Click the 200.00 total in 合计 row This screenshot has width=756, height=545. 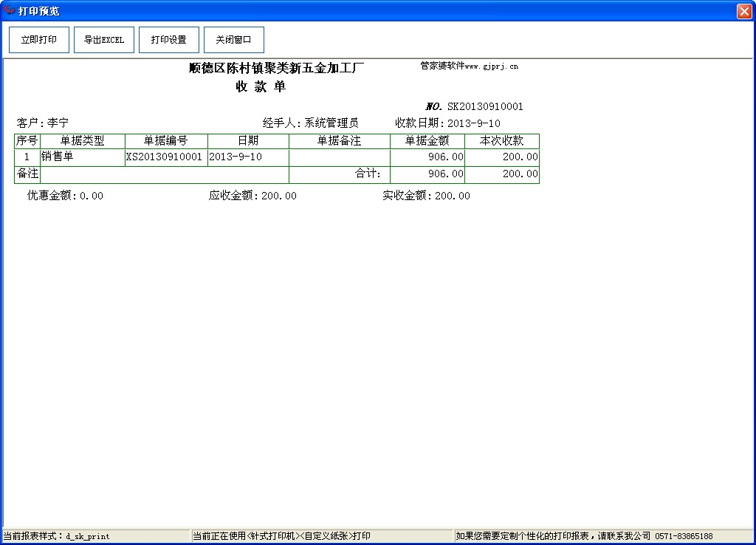pyautogui.click(x=502, y=174)
